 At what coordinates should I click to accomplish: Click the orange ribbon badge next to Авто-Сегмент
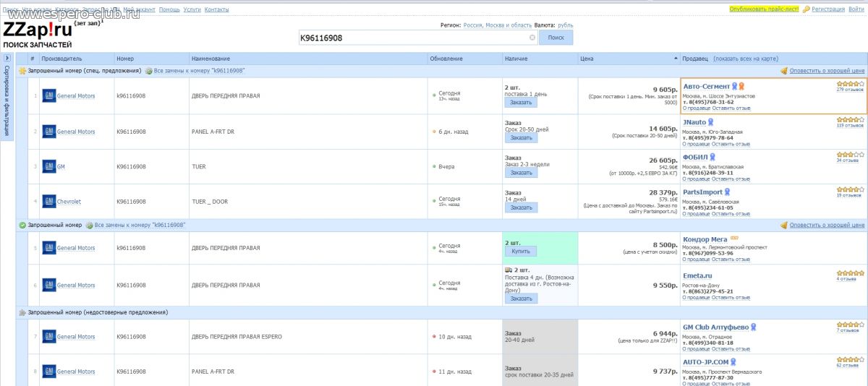coord(741,86)
